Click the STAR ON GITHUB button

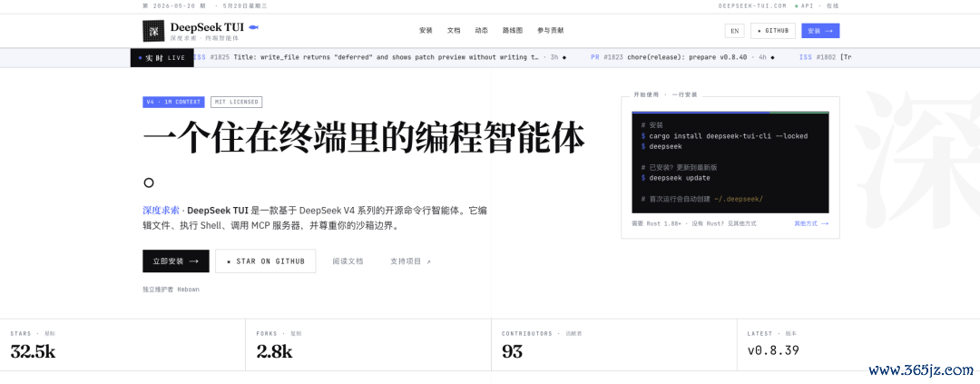266,261
